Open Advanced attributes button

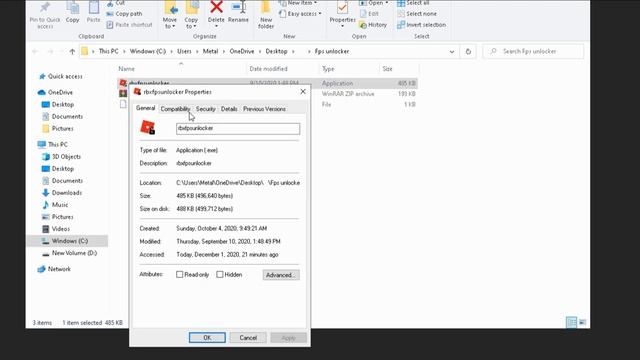point(281,275)
